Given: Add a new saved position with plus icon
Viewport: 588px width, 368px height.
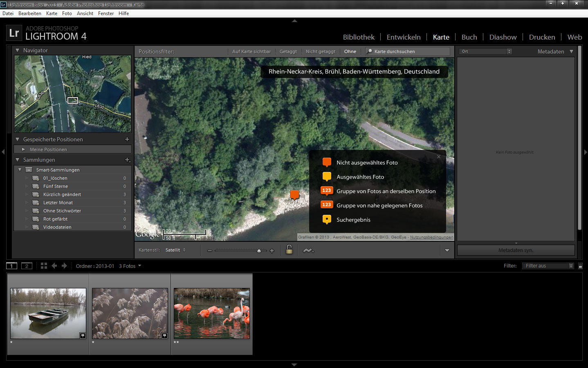Looking at the screenshot, I should pyautogui.click(x=127, y=139).
